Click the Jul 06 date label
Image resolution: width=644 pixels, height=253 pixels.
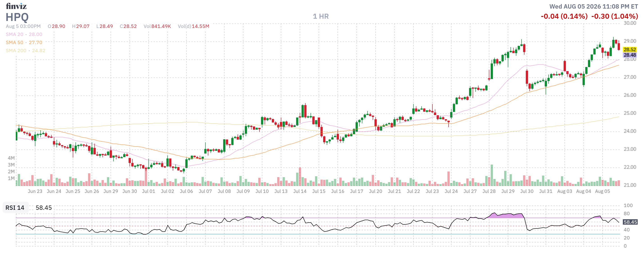[x=186, y=191]
